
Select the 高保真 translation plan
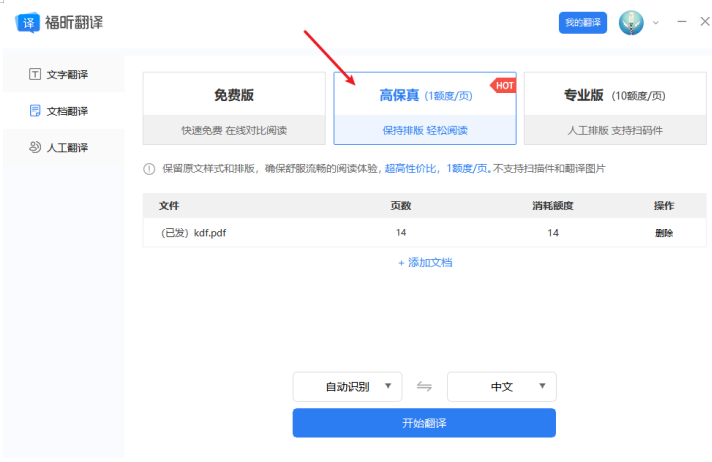tap(425, 109)
